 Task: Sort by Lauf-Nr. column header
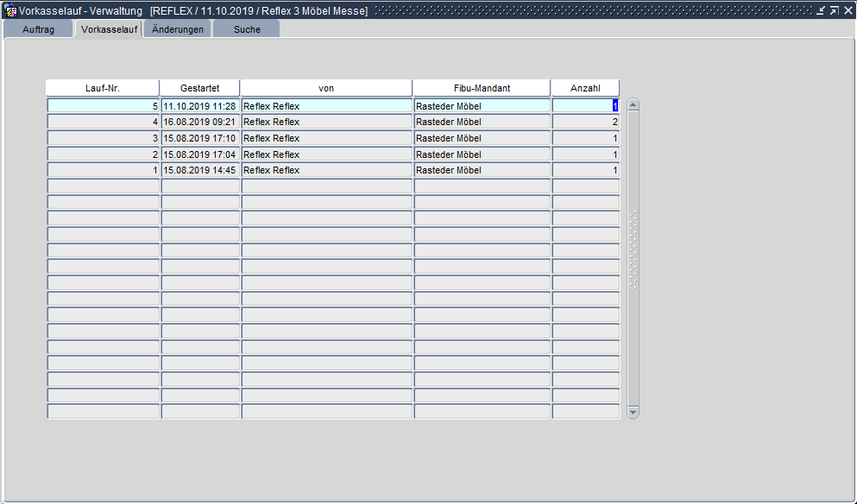click(x=103, y=88)
